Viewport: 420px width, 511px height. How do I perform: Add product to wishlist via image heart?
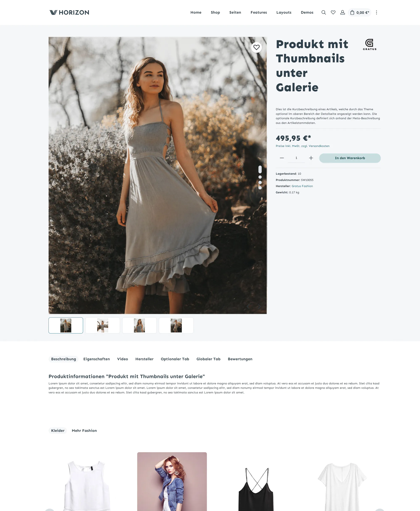point(256,47)
